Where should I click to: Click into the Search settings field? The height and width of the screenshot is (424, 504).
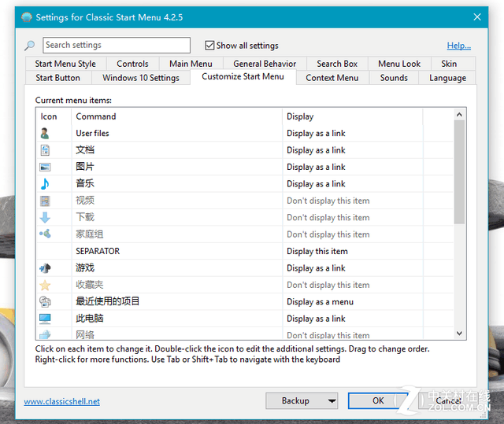117,45
